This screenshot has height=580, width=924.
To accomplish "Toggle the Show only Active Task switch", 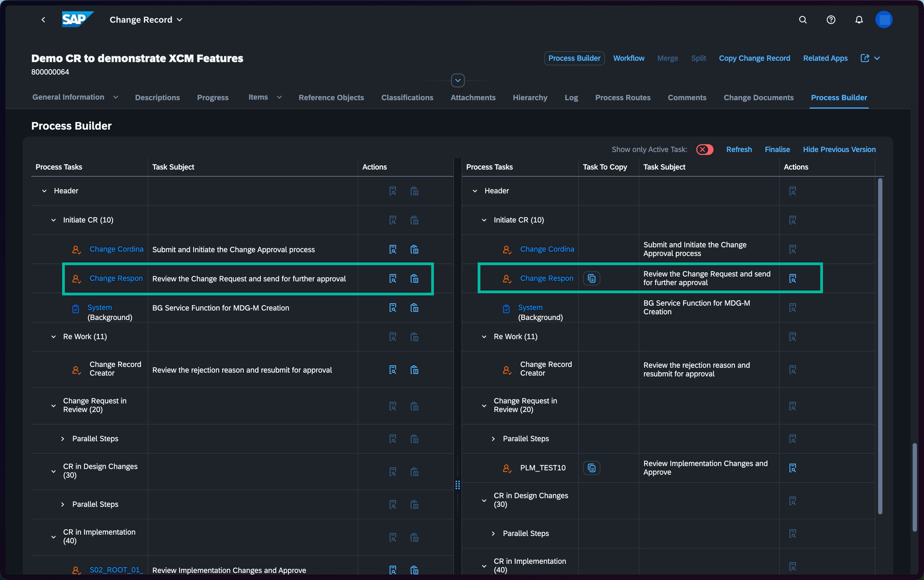I will (705, 150).
